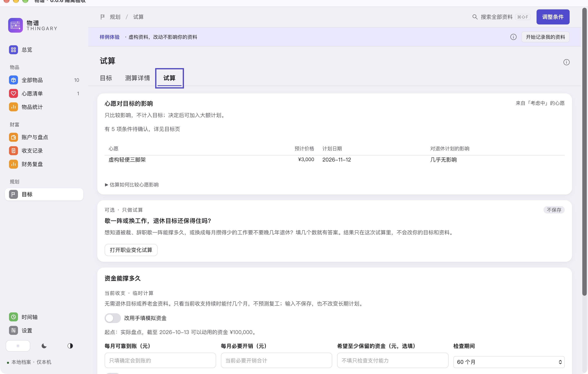This screenshot has height=374, width=588.
Task: Open 财务复盘 from its chart icon
Action: click(x=13, y=164)
